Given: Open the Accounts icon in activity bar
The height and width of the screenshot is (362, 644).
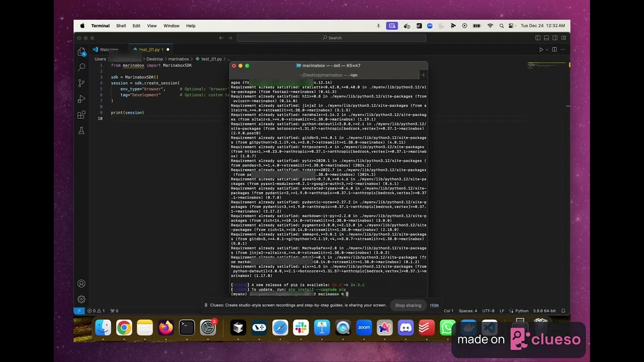Looking at the screenshot, I should [x=82, y=284].
